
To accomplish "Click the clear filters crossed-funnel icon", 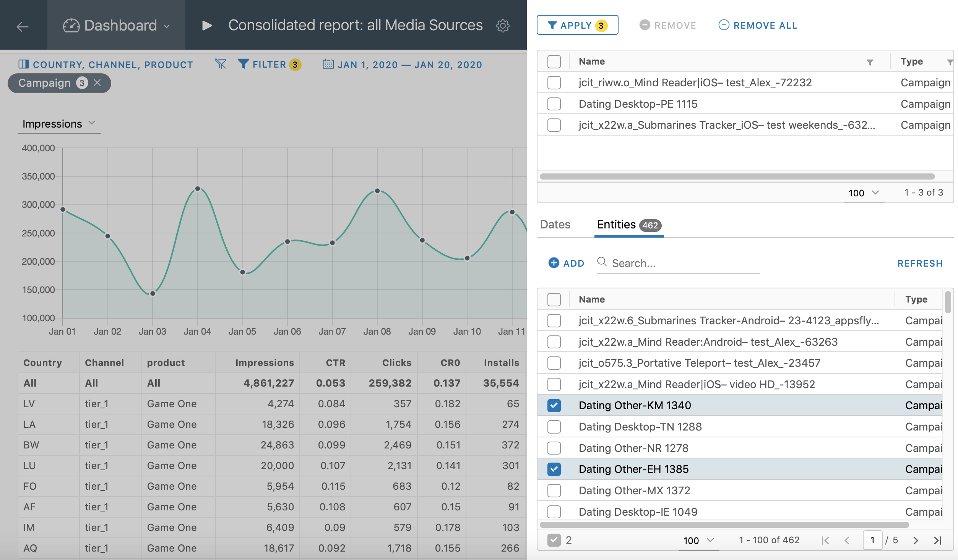I will (221, 64).
